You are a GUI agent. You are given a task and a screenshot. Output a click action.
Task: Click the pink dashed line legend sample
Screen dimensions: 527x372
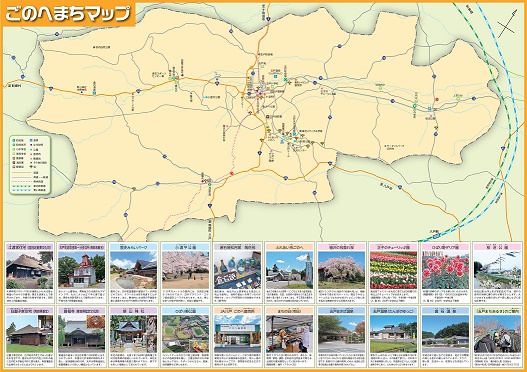[x=22, y=181]
